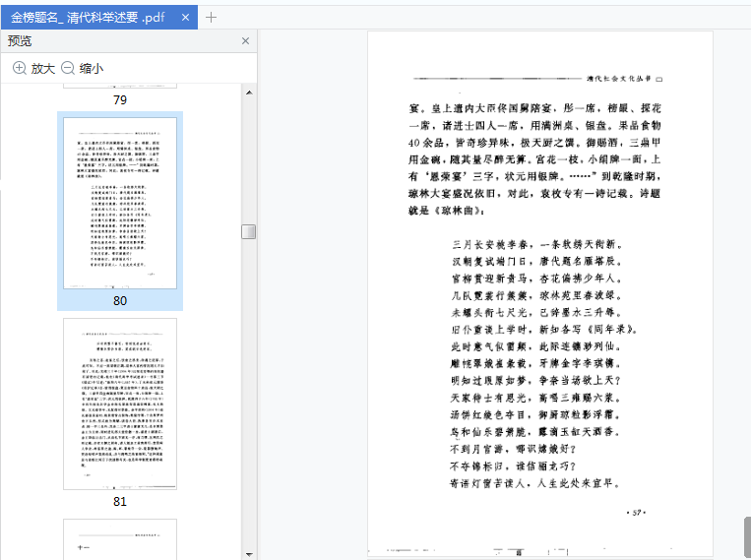This screenshot has width=751, height=560.
Task: Click the 缩小 zoom-out magnifier icon
Action: (68, 68)
